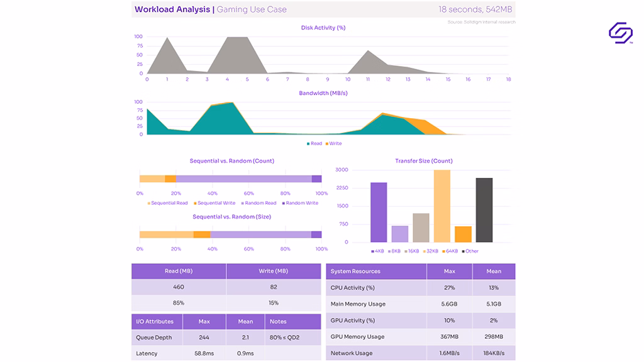
Task: Click the System Resources header cell
Action: (376, 271)
